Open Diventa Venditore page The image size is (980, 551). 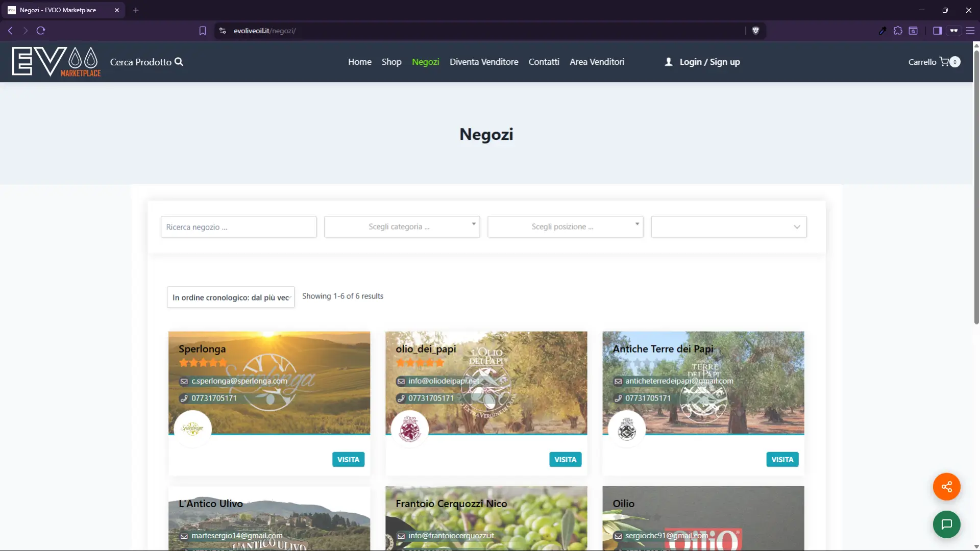click(x=484, y=62)
